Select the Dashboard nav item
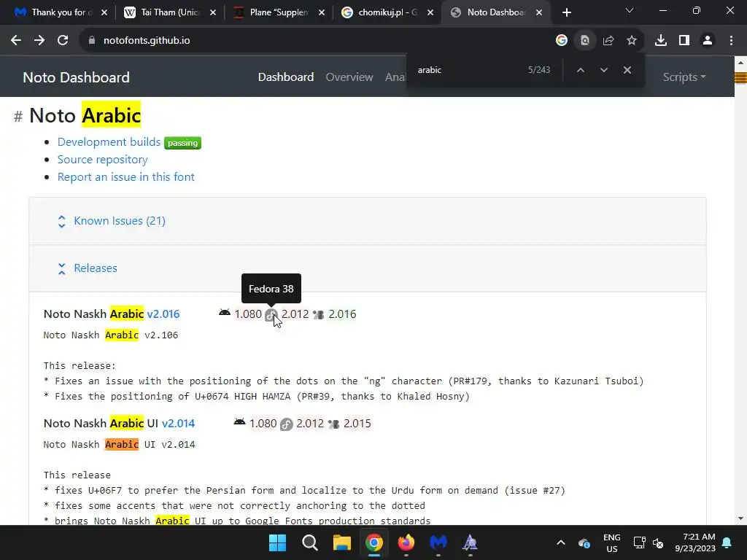 (x=286, y=77)
